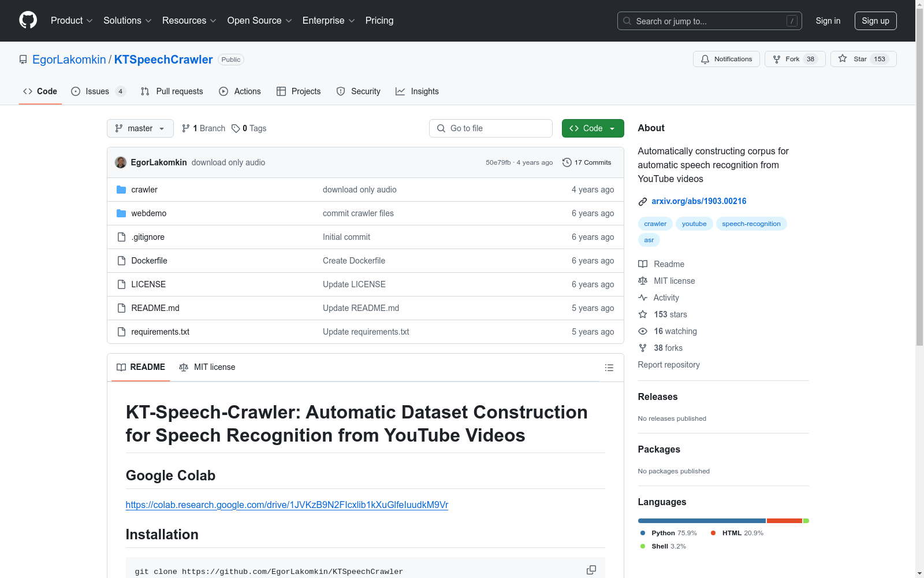Screen dimensions: 924x578
Task: Click the branch icon beside 1 Branch
Action: [x=186, y=128]
